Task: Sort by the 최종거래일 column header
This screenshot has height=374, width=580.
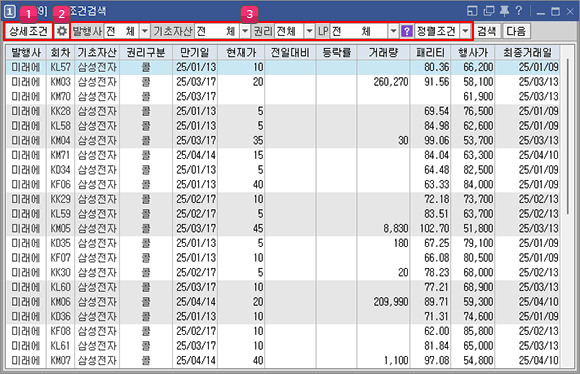Action: coord(527,53)
